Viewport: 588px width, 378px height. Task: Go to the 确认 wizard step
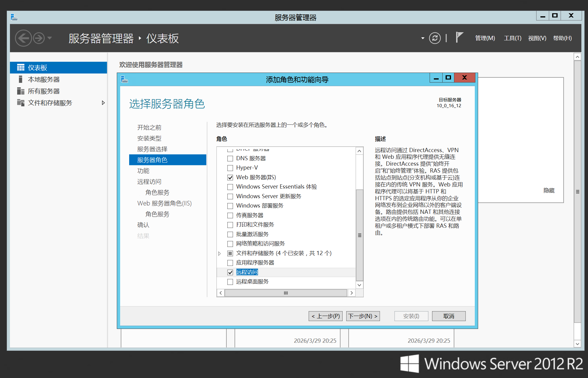[143, 225]
